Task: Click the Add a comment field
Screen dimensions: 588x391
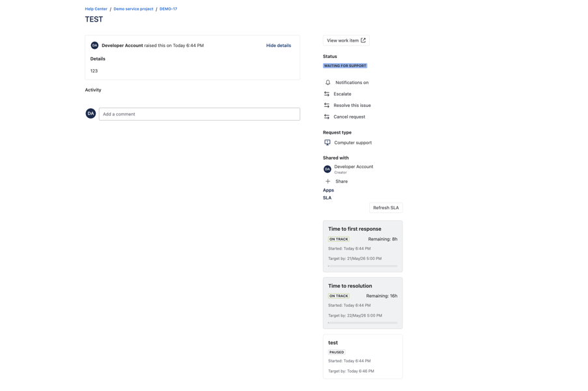Action: click(199, 114)
